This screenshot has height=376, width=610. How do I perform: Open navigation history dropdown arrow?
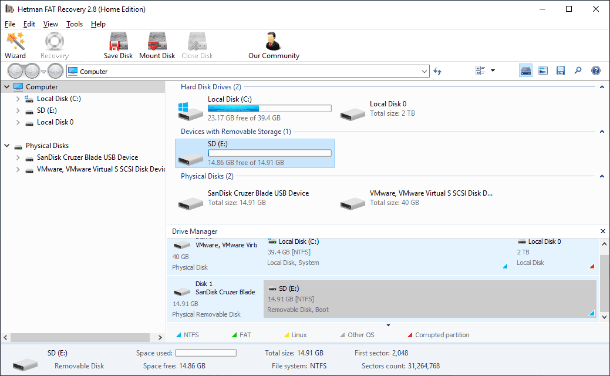click(x=44, y=71)
